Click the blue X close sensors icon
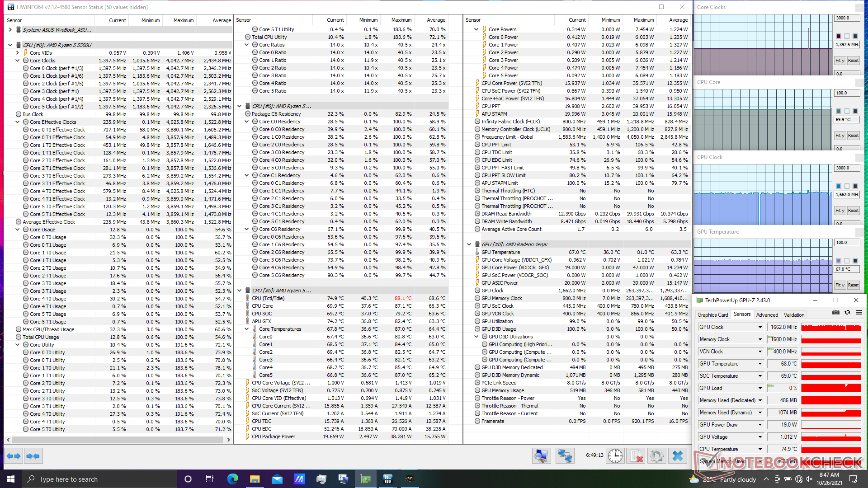Screen dimensions: 868x488 pos(678,456)
